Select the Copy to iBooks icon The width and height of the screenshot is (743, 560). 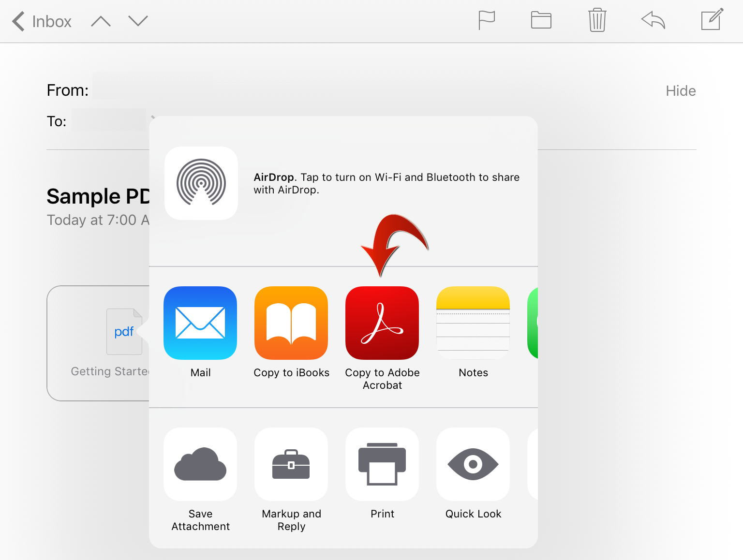[291, 323]
